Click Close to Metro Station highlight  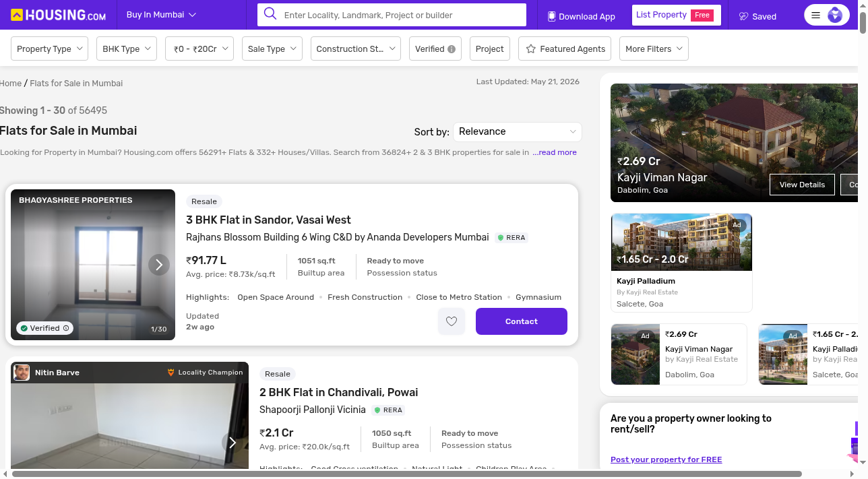point(459,297)
